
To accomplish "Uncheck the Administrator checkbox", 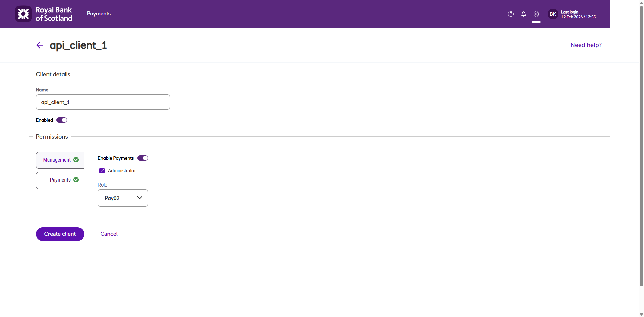I will point(102,171).
